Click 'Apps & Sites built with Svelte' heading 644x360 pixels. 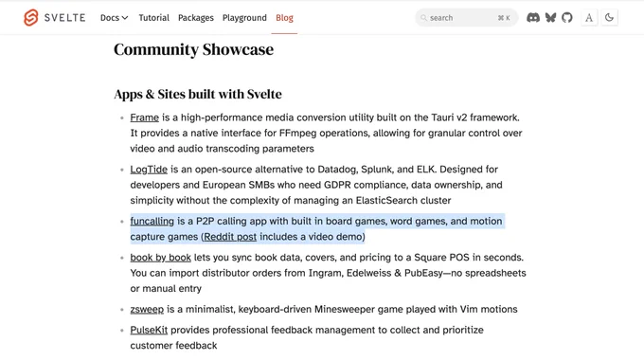[198, 94]
